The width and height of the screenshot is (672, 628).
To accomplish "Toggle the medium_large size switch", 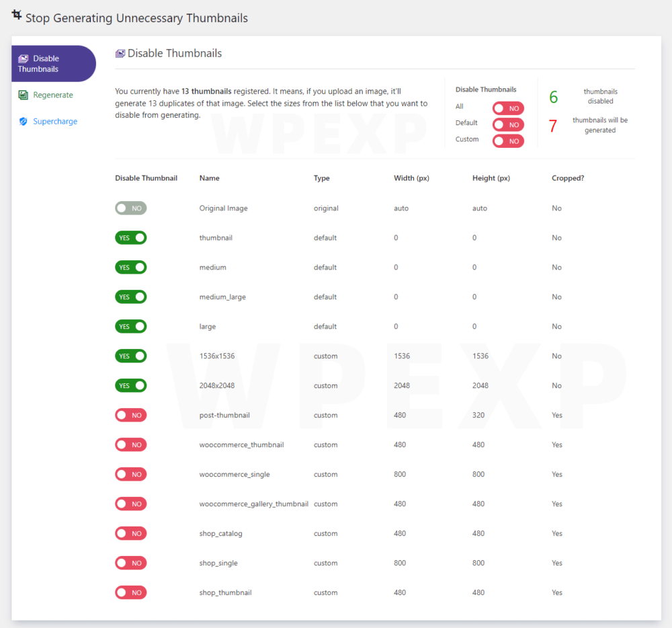I will tap(131, 297).
